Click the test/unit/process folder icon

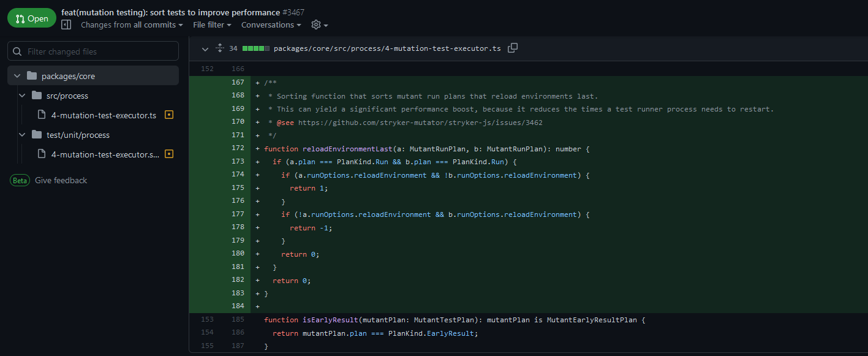[37, 135]
